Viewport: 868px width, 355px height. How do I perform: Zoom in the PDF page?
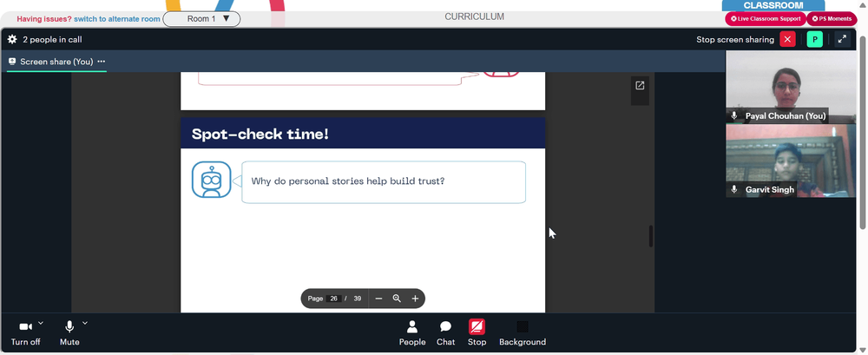pyautogui.click(x=415, y=299)
